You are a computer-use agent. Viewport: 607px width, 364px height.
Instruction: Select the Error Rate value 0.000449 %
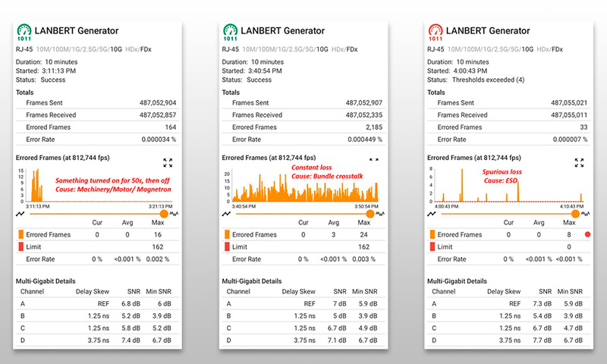click(x=365, y=140)
